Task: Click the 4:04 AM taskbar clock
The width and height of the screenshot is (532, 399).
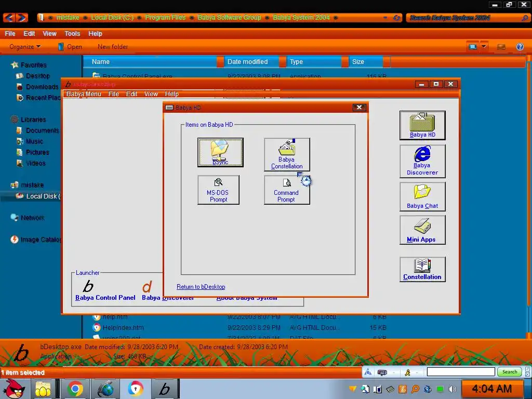Action: pos(491,389)
